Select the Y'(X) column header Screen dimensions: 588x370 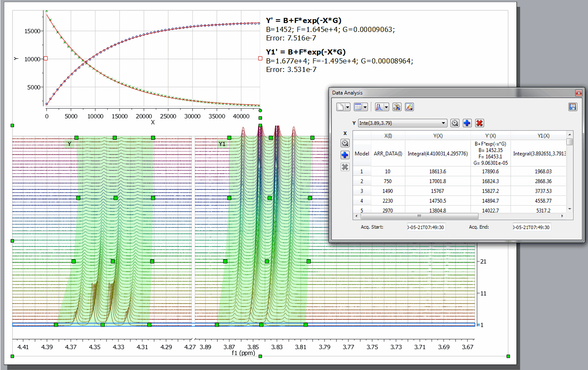[490, 136]
